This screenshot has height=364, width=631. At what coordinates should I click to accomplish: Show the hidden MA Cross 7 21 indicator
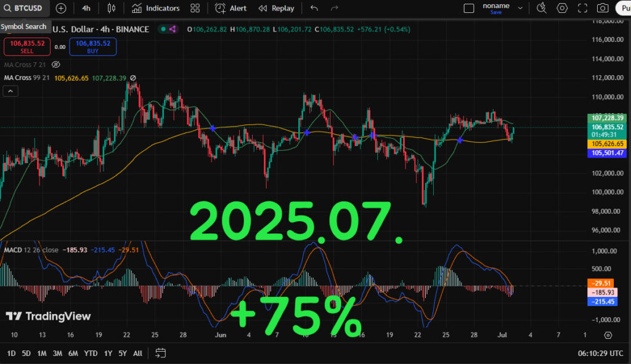(x=56, y=64)
